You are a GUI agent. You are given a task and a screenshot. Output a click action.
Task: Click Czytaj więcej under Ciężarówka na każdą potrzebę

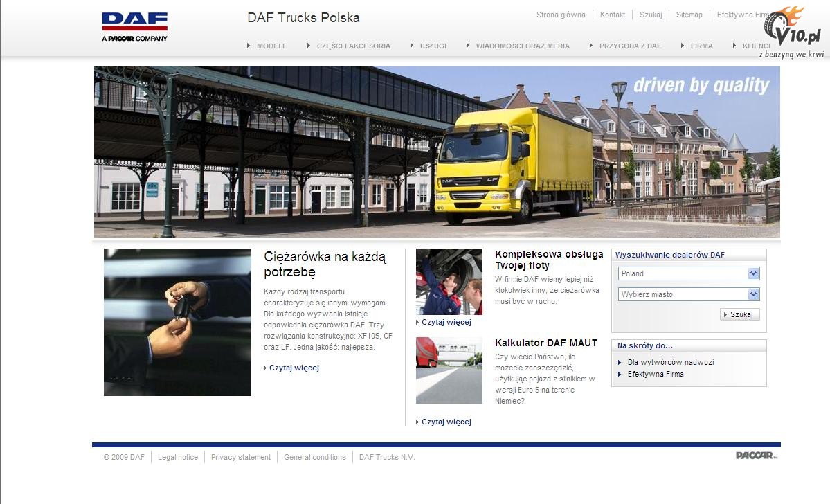coord(294,368)
